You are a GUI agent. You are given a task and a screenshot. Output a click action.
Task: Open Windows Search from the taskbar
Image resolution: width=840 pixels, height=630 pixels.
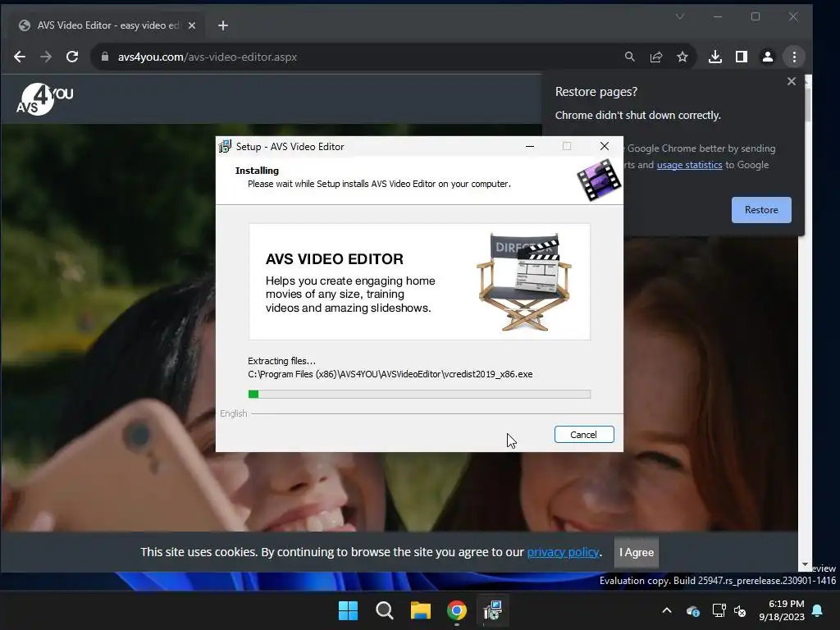(385, 610)
